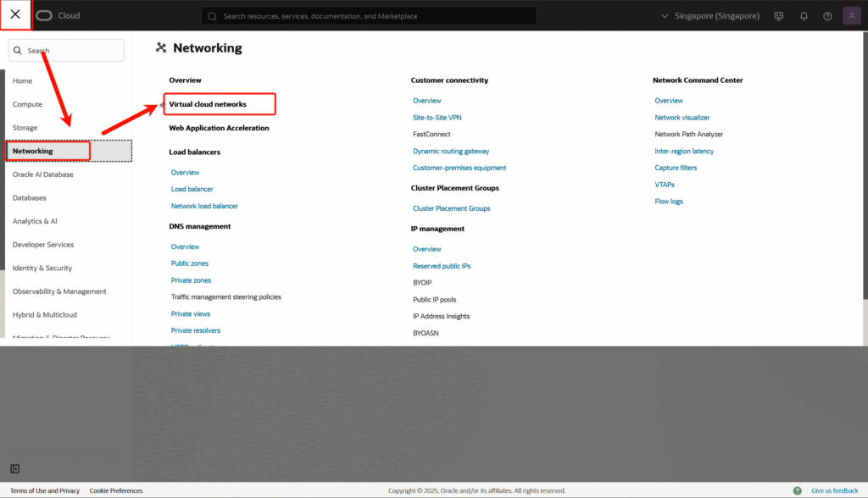The width and height of the screenshot is (868, 498).
Task: Open the help question mark menu
Action: [827, 15]
